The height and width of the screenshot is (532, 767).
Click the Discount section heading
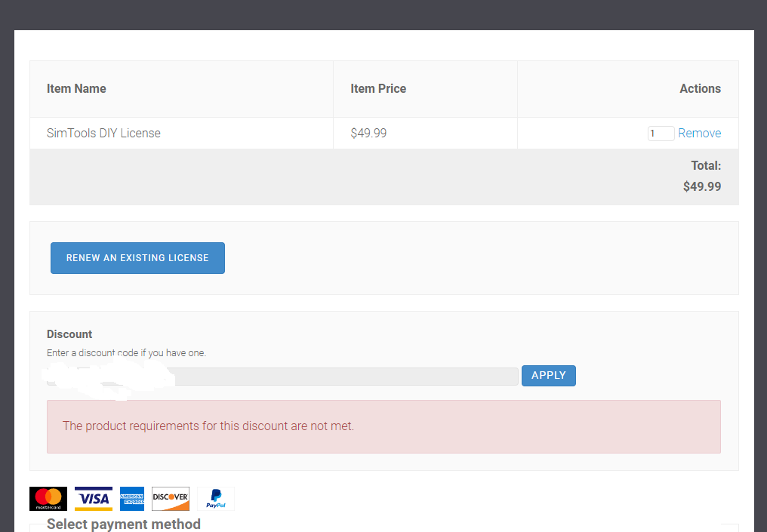(69, 334)
